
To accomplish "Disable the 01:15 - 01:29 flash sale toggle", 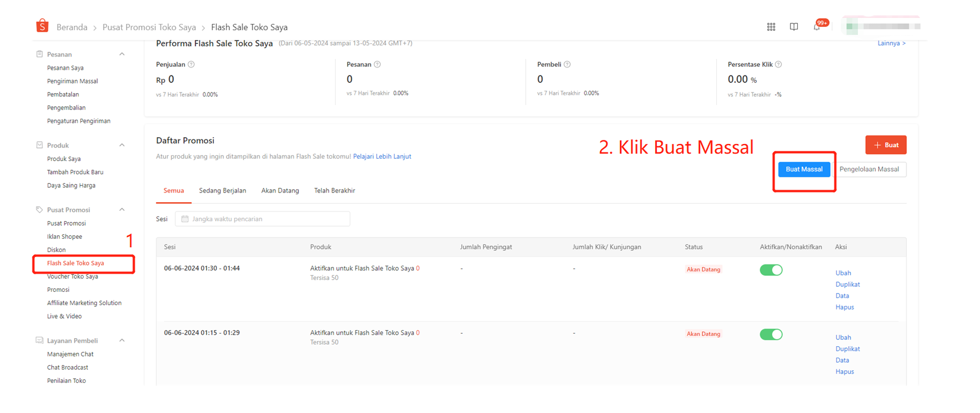I will 771,335.
